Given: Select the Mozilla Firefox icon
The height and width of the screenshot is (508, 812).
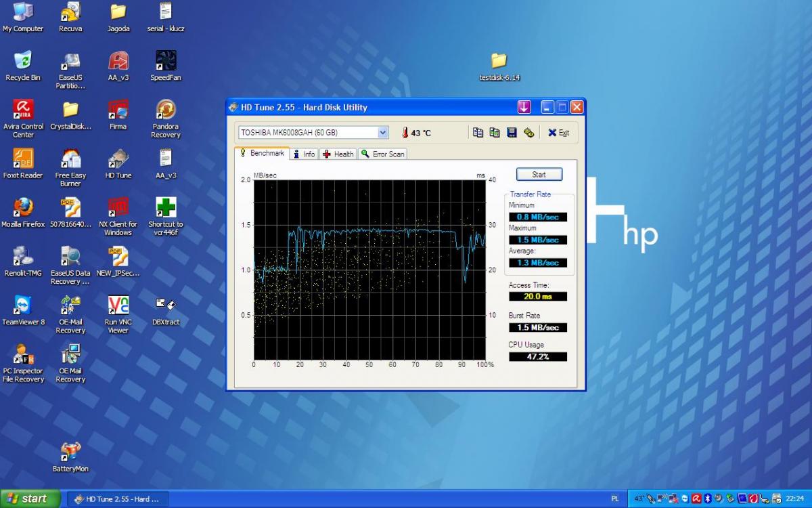Looking at the screenshot, I should click(x=23, y=213).
